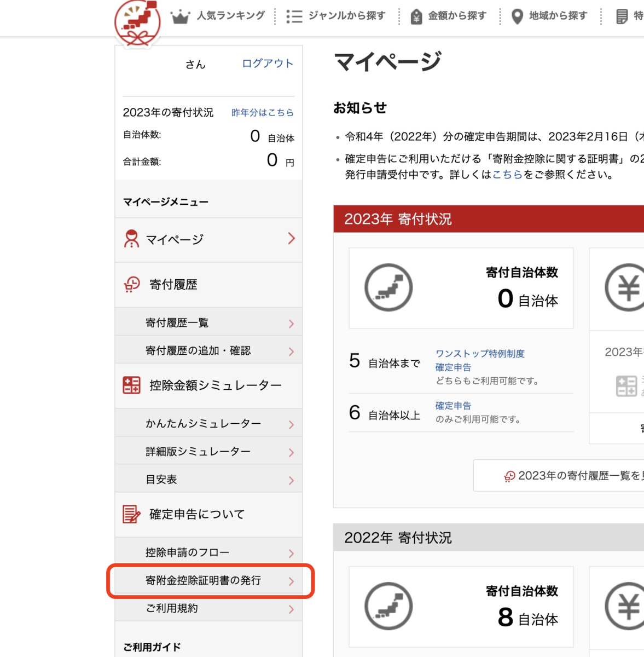The width and height of the screenshot is (644, 657).
Task: Click the マイページ page heading
Action: (387, 61)
